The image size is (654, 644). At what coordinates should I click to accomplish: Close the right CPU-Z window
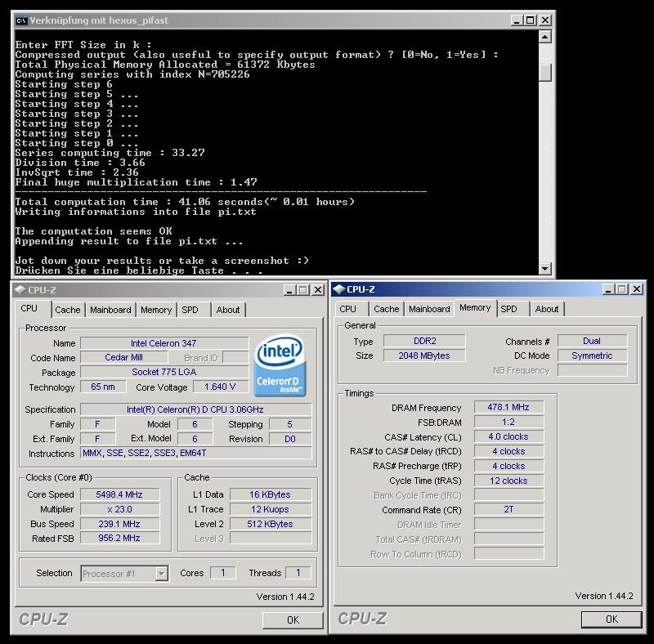tap(637, 289)
